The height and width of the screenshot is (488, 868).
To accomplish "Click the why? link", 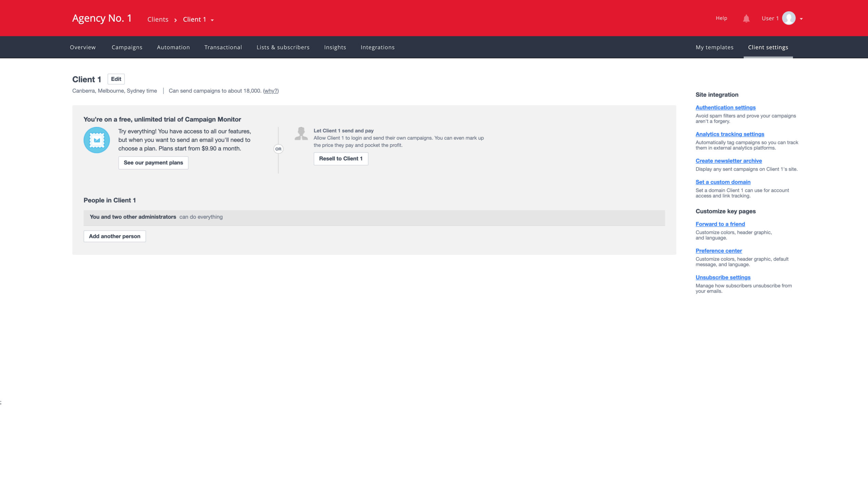I will coord(271,91).
